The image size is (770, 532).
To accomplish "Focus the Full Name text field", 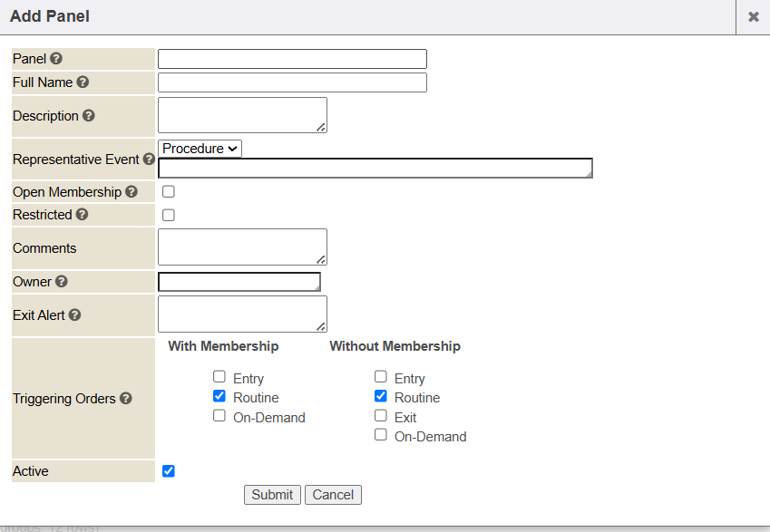I will 292,82.
